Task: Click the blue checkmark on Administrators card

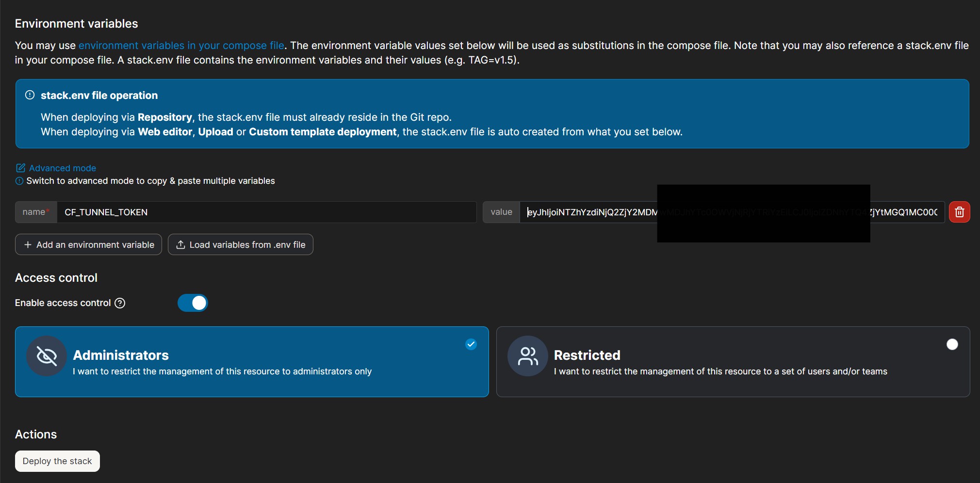Action: point(470,344)
